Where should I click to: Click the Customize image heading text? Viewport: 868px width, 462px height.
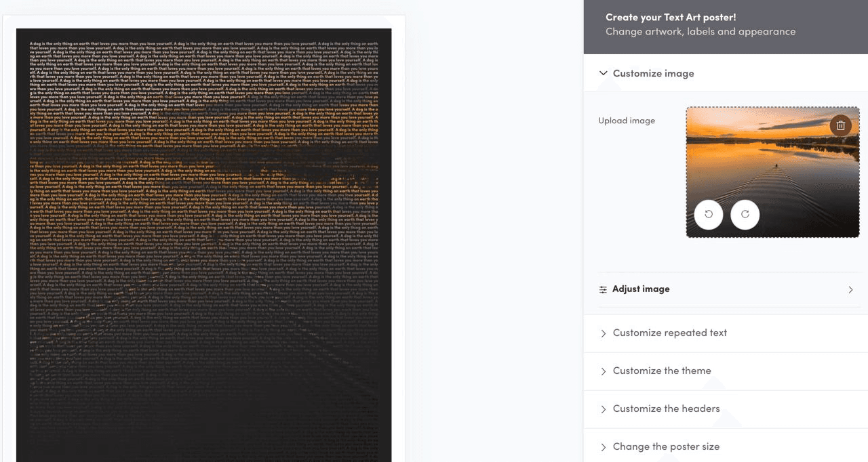[653, 73]
